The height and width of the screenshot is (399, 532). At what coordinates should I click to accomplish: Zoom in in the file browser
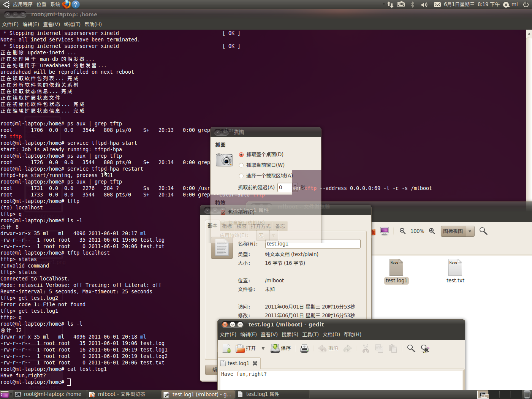coord(432,231)
